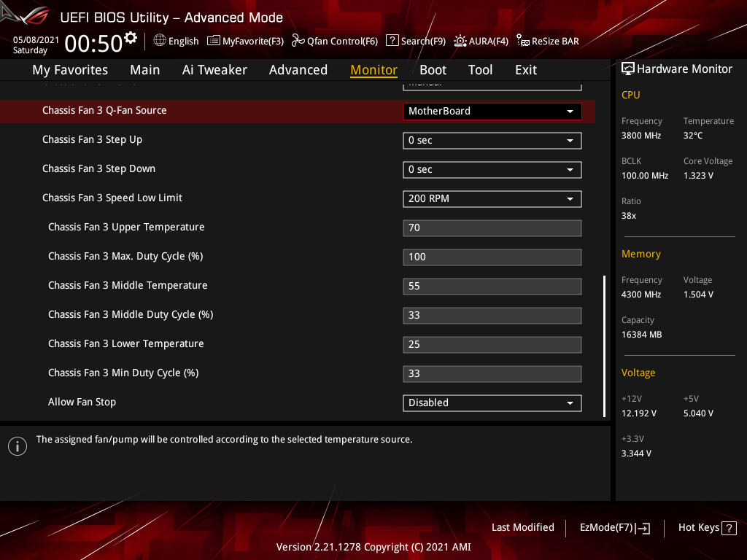Click +5V reading 5.040 V
747x560 pixels.
698,413
